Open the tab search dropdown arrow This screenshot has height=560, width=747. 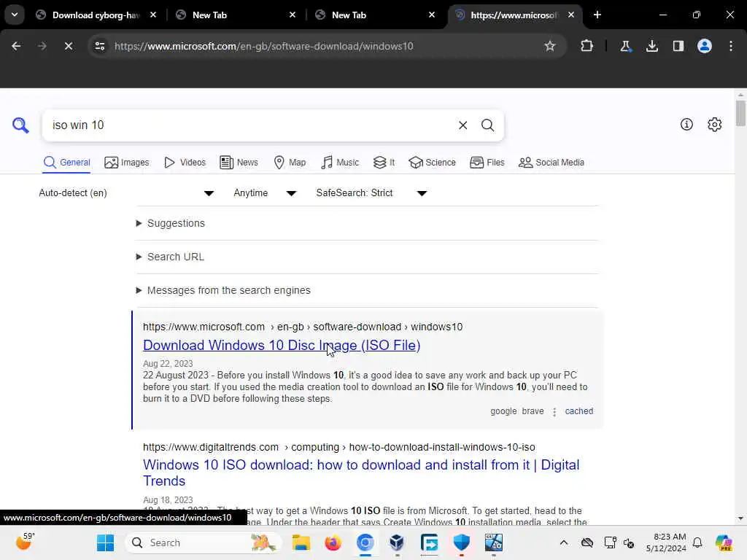[x=15, y=15]
